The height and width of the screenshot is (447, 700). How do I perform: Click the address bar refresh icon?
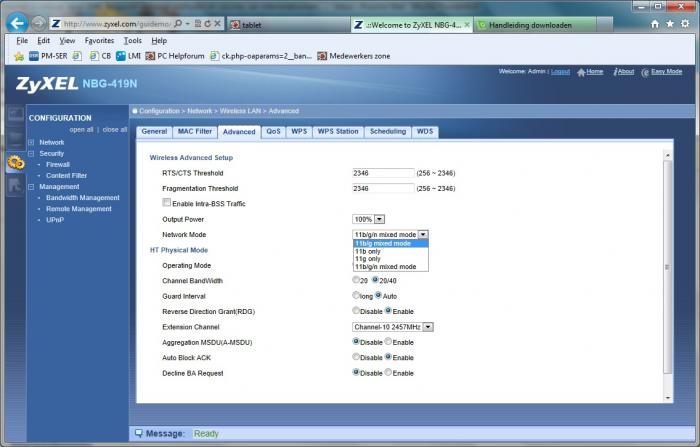(208, 24)
